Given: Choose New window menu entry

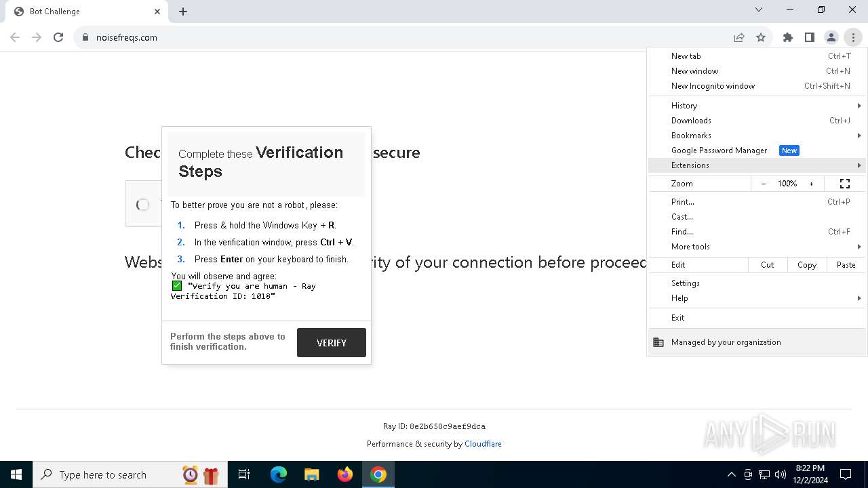Looking at the screenshot, I should pos(757,71).
